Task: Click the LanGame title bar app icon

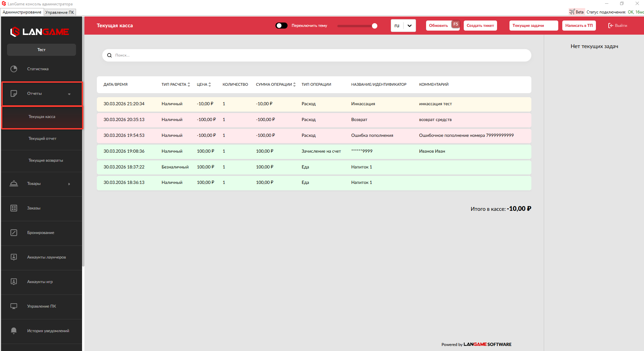Action: coord(4,4)
